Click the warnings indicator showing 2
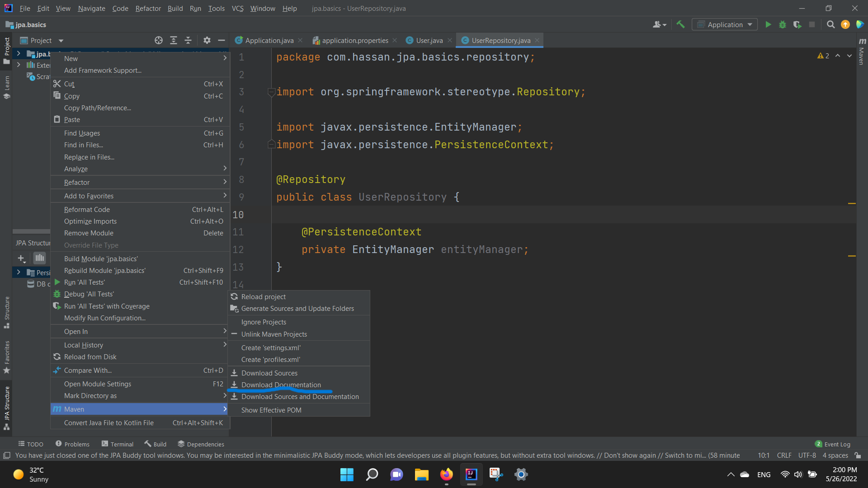Viewport: 868px width, 488px height. point(823,56)
